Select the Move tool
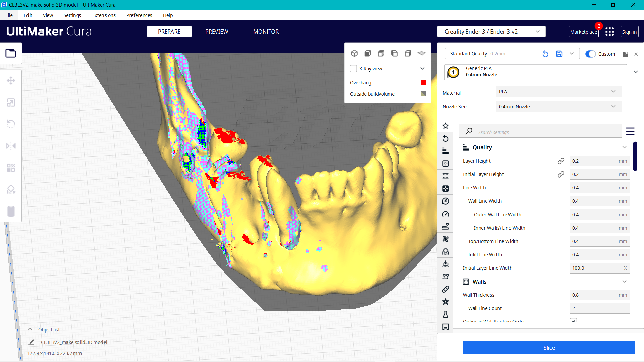This screenshot has height=362, width=644. [x=11, y=80]
